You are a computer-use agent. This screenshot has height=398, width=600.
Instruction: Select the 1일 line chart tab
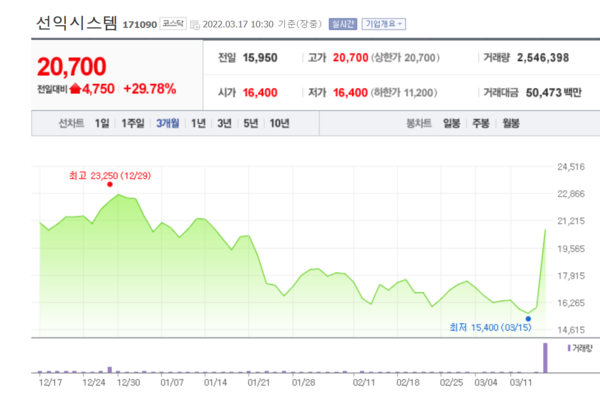click(x=102, y=123)
